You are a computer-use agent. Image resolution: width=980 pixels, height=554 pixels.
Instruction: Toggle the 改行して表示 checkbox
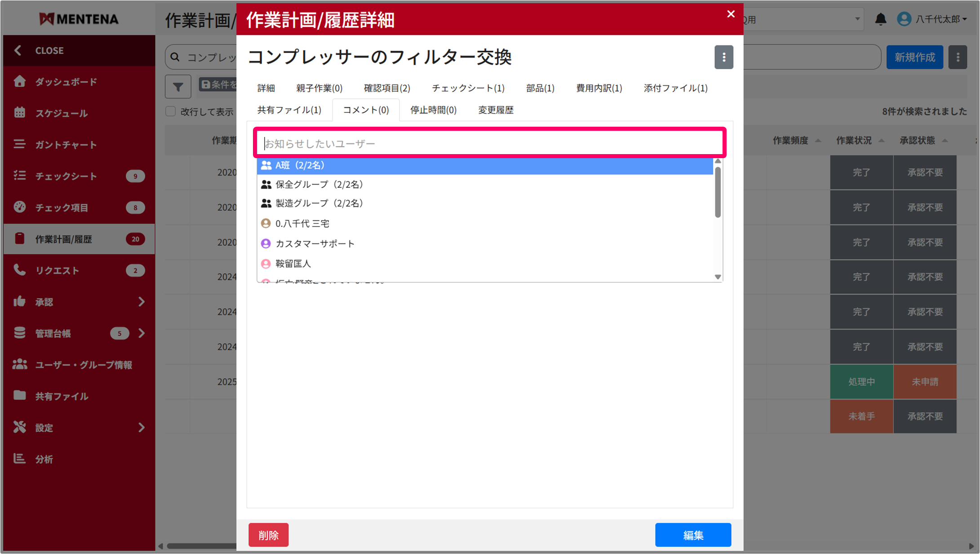(x=171, y=111)
